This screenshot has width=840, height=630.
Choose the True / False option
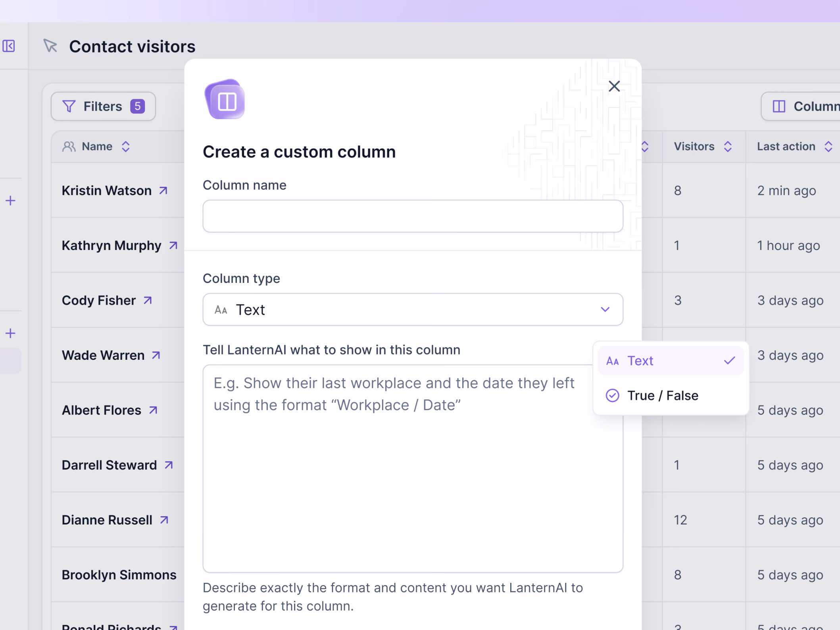point(671,396)
